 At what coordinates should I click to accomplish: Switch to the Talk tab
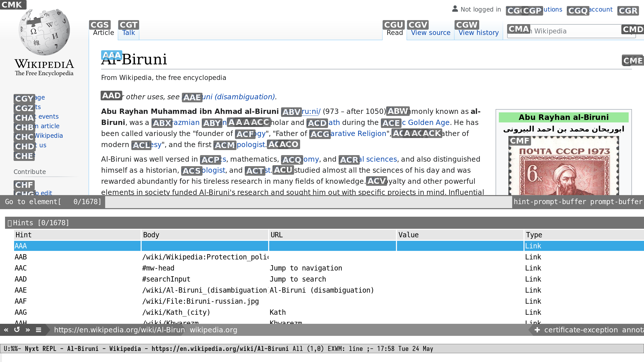coord(129,33)
